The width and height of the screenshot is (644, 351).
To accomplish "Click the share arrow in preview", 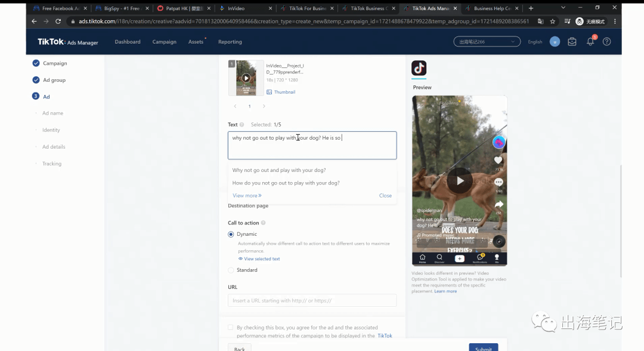I will 499,204.
